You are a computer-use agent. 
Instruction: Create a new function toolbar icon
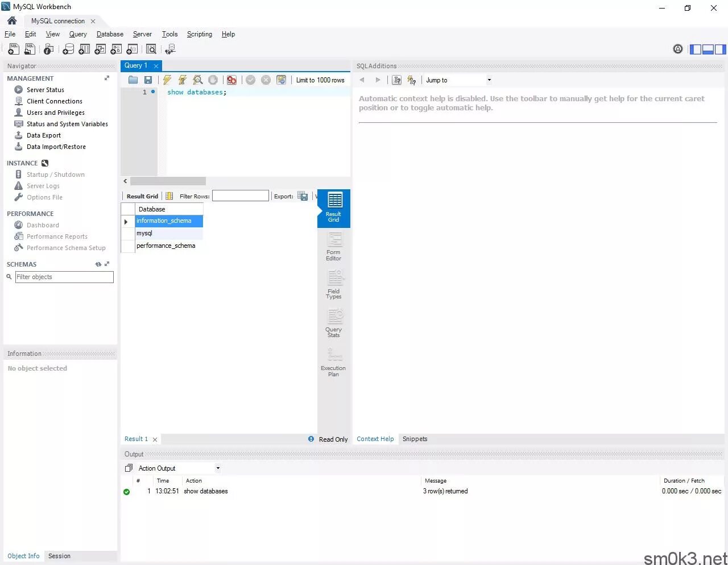click(x=132, y=49)
